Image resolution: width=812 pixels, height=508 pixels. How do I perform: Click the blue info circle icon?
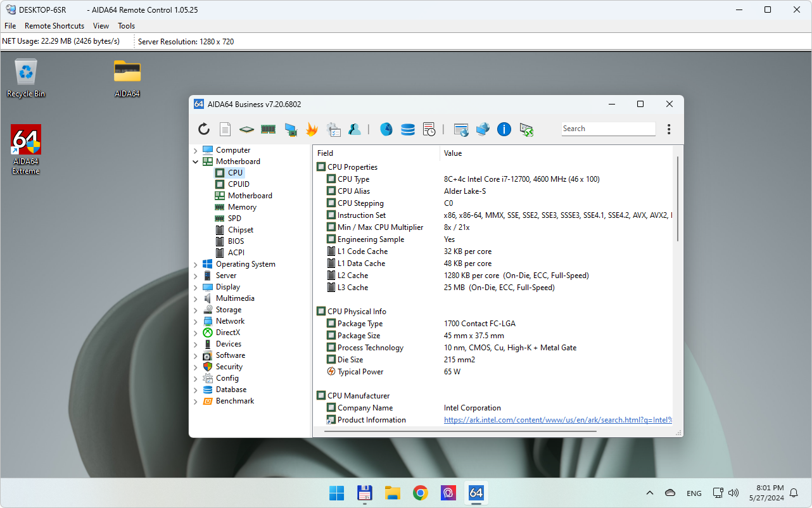tap(504, 129)
